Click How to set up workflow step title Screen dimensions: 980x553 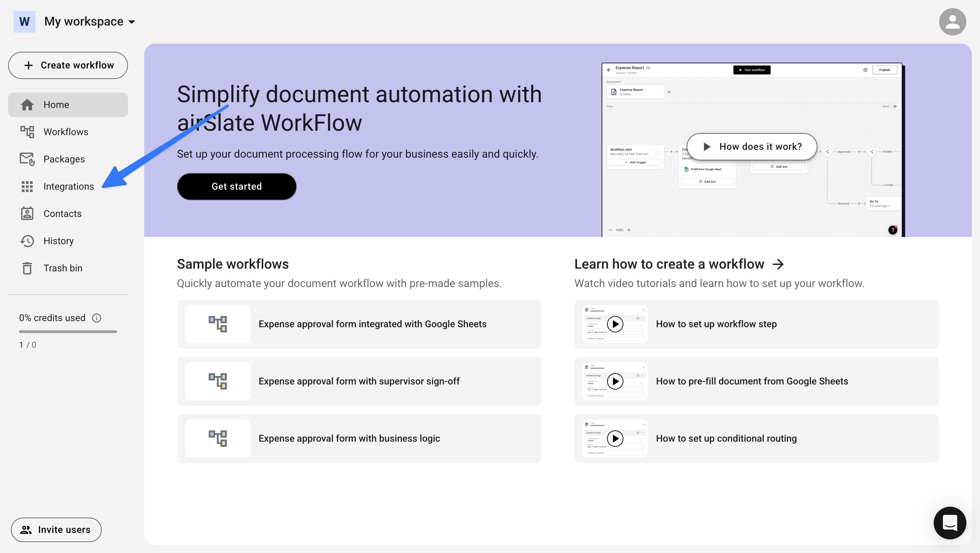click(716, 324)
